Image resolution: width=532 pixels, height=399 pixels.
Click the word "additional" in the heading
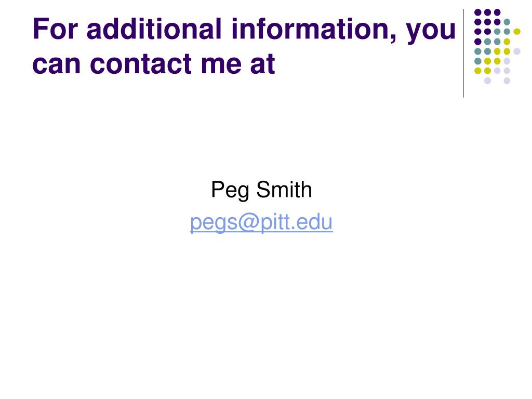pos(154,29)
